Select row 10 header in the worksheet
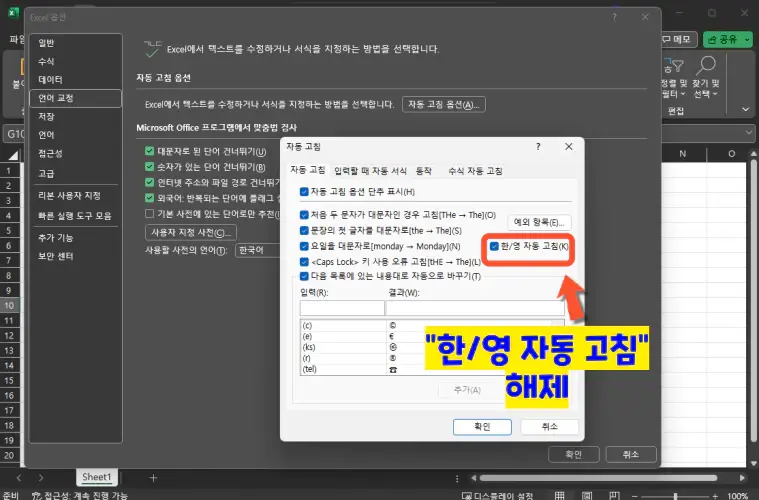Viewport: 759px width, 500px height. (9, 305)
